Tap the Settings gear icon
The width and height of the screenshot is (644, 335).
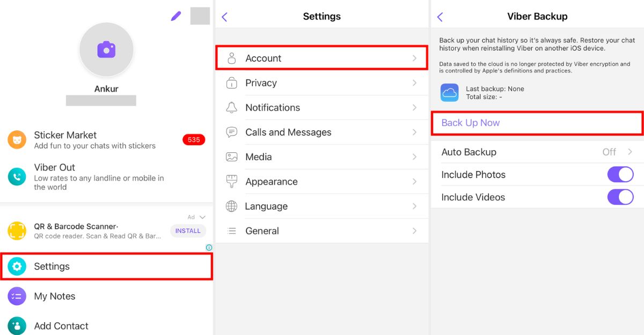(x=17, y=266)
